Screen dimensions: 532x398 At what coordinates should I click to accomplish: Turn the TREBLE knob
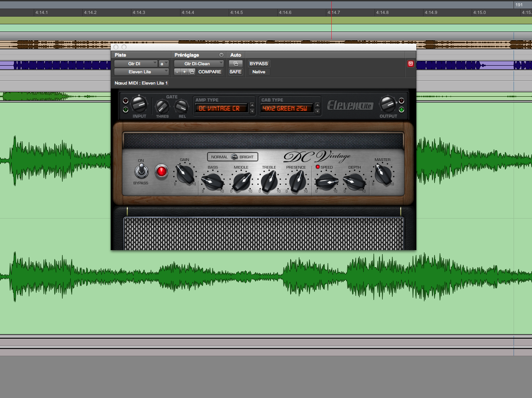tap(270, 182)
